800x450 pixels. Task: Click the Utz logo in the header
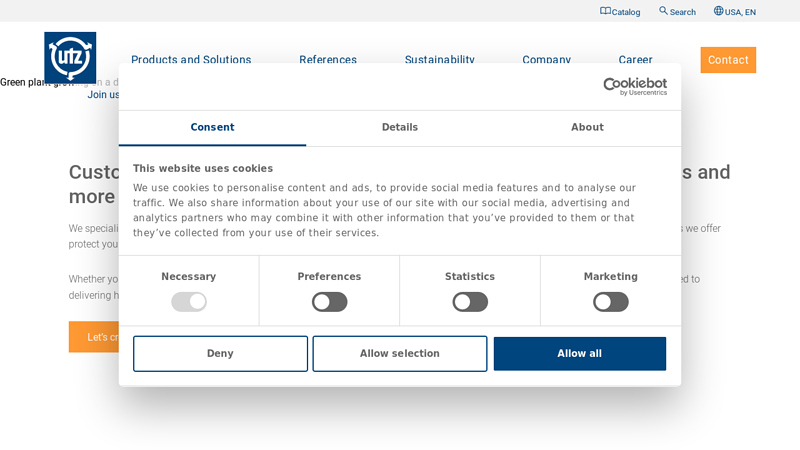pos(70,57)
